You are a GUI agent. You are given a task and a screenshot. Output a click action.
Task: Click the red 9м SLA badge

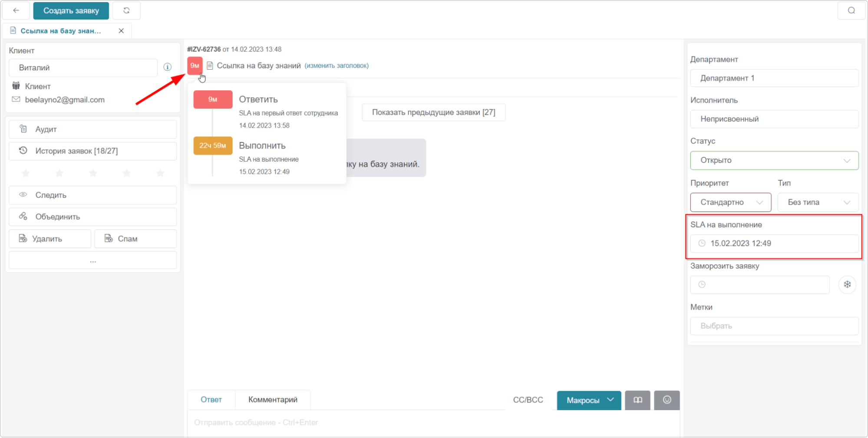click(195, 66)
